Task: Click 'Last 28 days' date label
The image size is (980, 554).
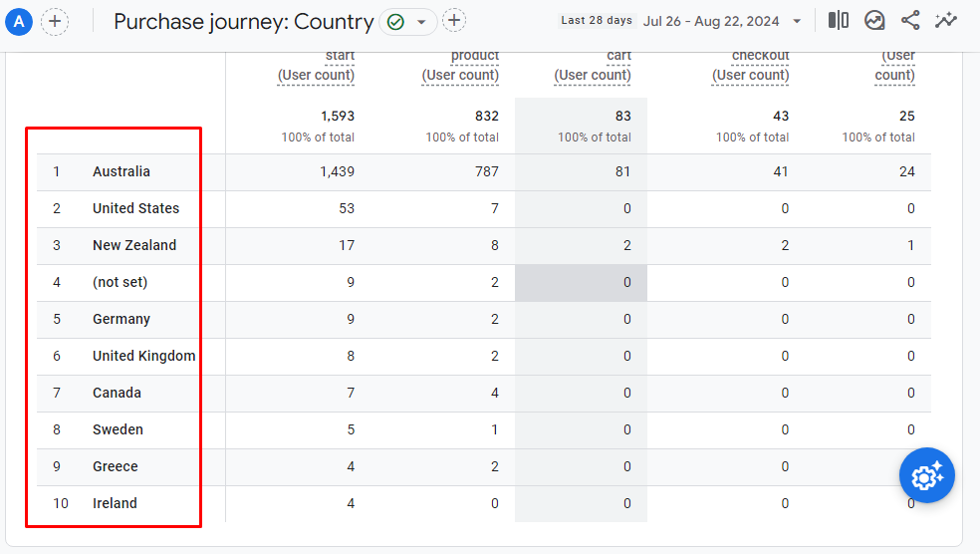Action: click(597, 21)
